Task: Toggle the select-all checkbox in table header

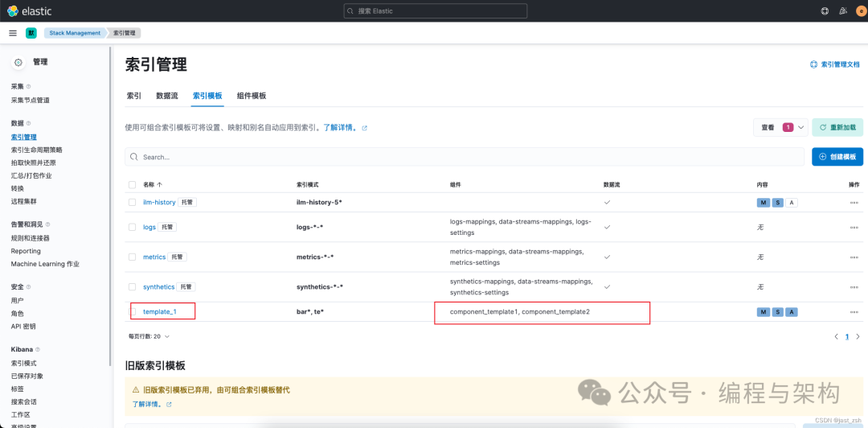Action: [133, 184]
